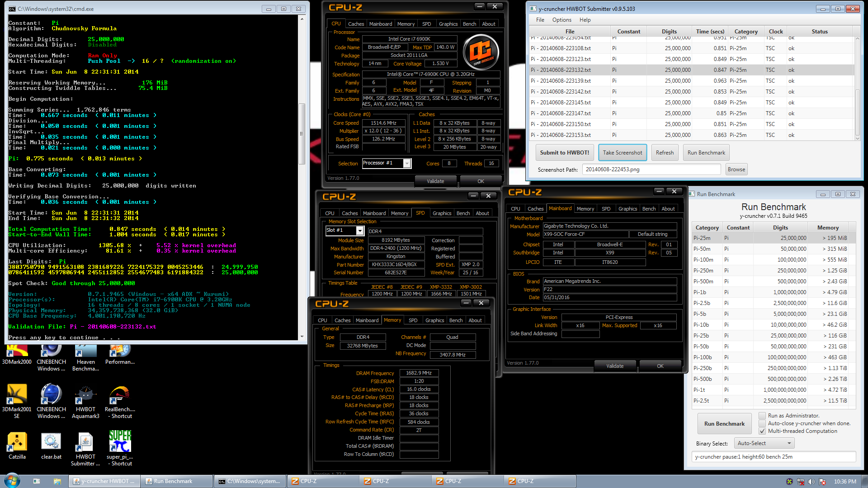Open Bench tab in top CPU-Z window
This screenshot has width=868, height=488.
(469, 24)
